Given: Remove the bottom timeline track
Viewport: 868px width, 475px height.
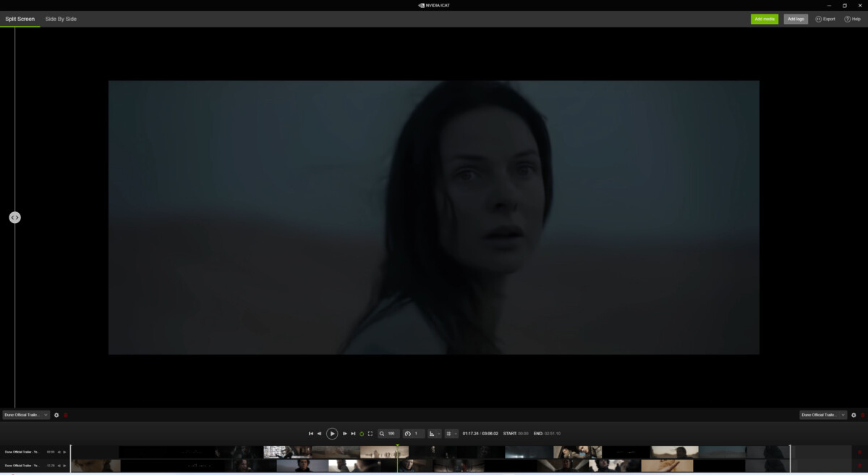Looking at the screenshot, I should [x=860, y=466].
